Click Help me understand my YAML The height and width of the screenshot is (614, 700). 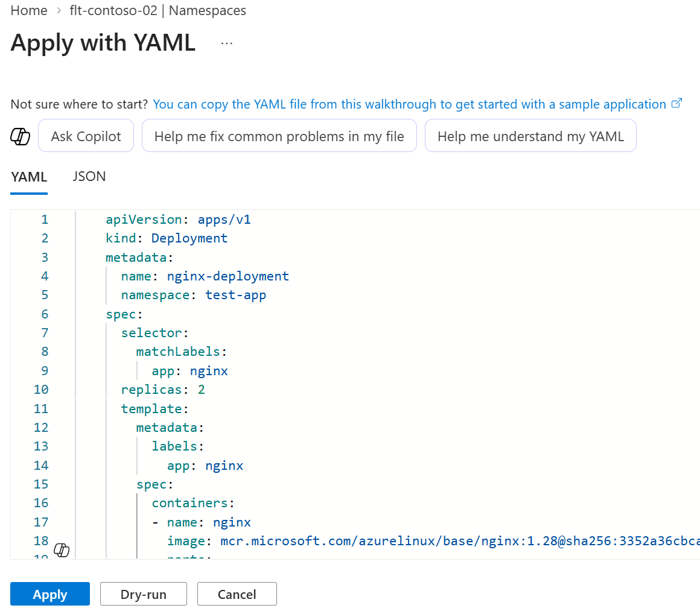tap(530, 136)
